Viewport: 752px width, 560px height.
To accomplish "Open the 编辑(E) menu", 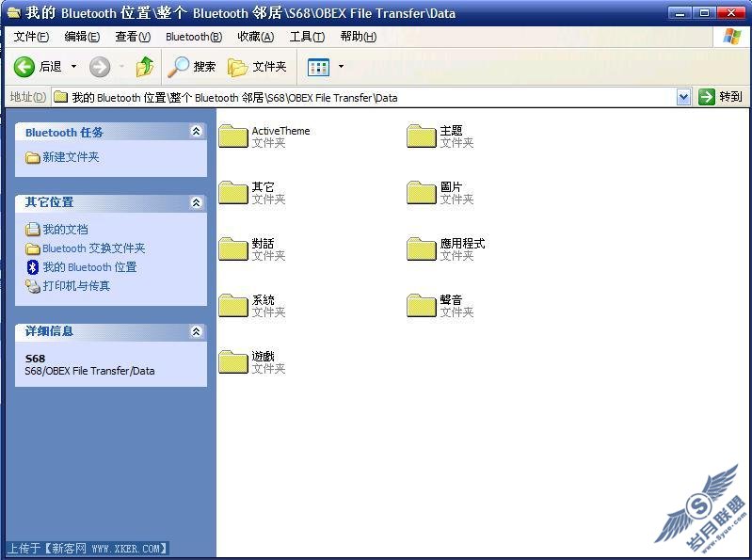I will pos(82,37).
